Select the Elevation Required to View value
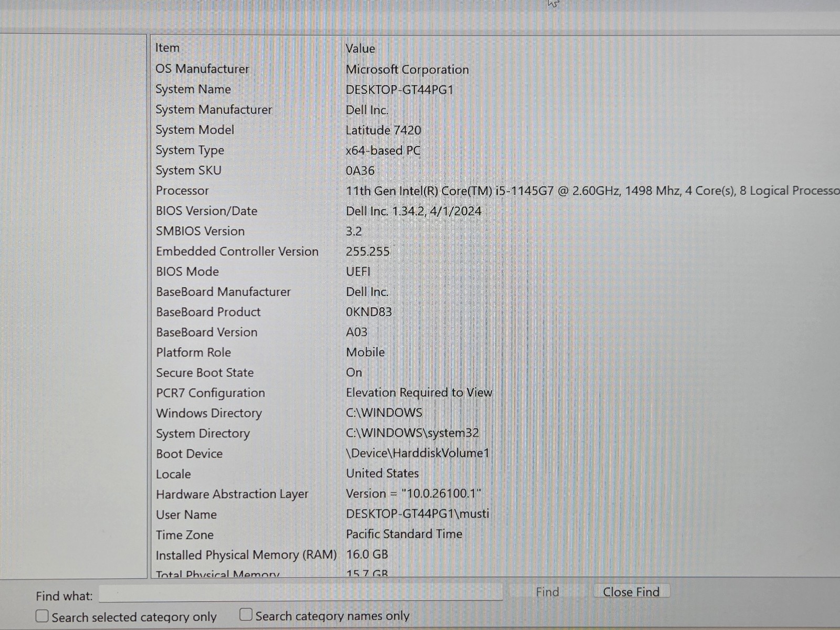This screenshot has height=630, width=840. click(419, 392)
